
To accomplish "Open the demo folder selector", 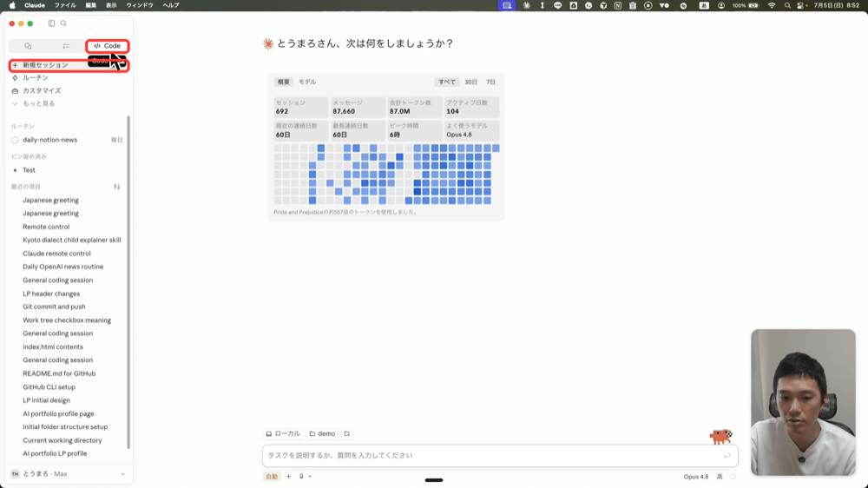I will (322, 433).
